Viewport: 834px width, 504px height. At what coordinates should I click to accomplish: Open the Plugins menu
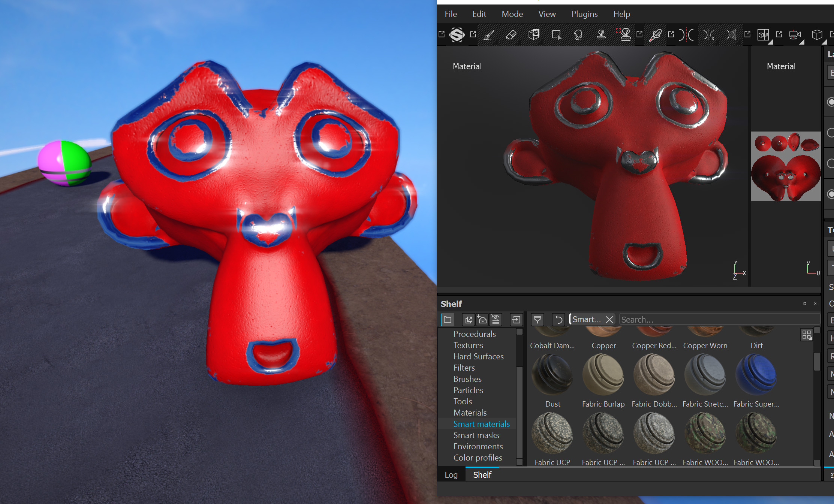point(584,14)
